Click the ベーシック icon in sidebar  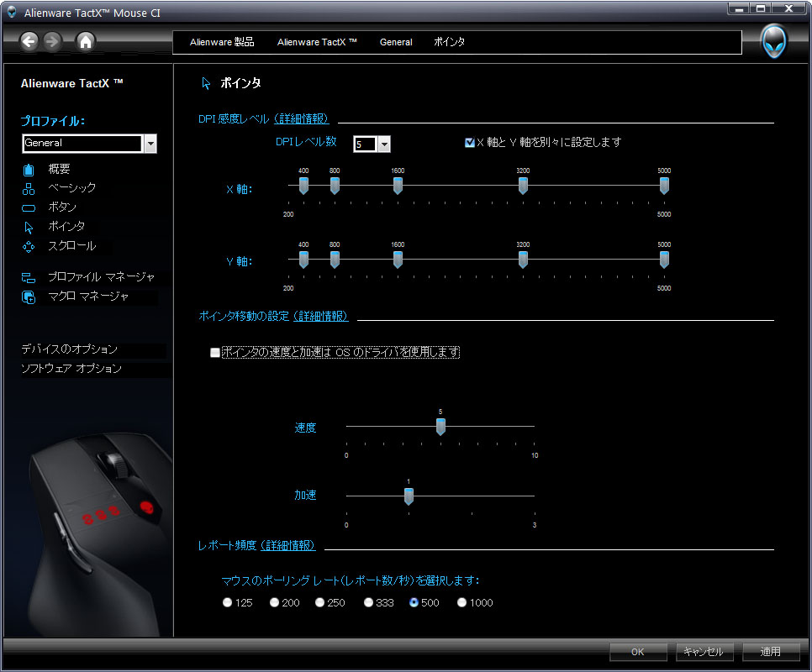pyautogui.click(x=29, y=189)
